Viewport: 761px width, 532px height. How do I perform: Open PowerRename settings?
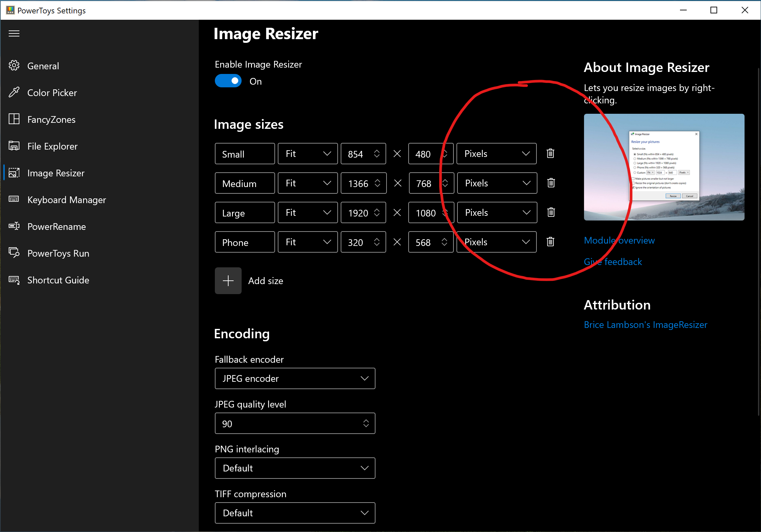56,227
